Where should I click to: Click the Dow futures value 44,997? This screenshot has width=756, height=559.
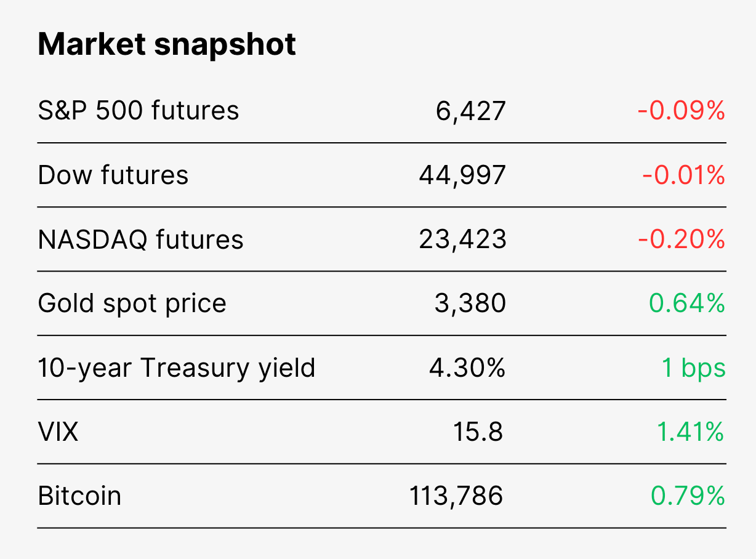click(x=462, y=176)
